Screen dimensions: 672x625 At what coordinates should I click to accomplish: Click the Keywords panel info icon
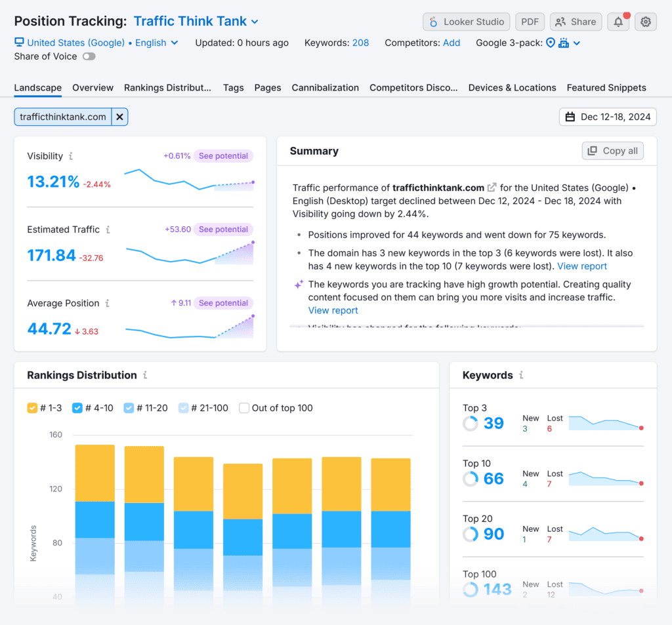(521, 375)
